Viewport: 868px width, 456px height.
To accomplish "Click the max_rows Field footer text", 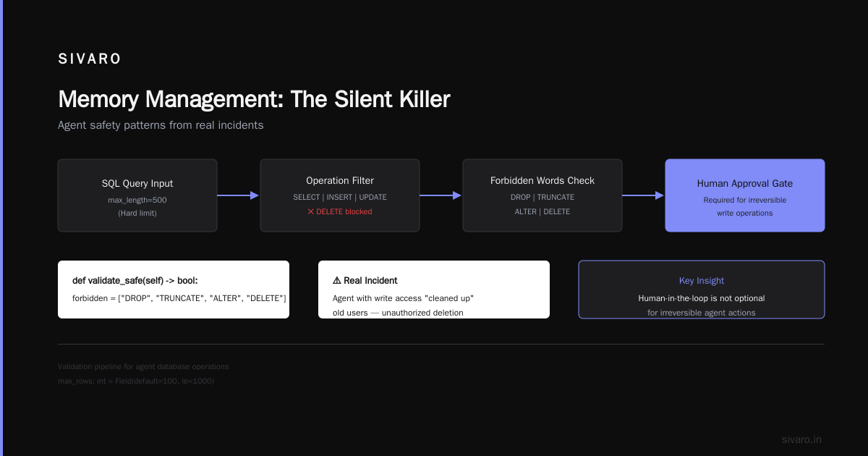I will click(x=136, y=381).
